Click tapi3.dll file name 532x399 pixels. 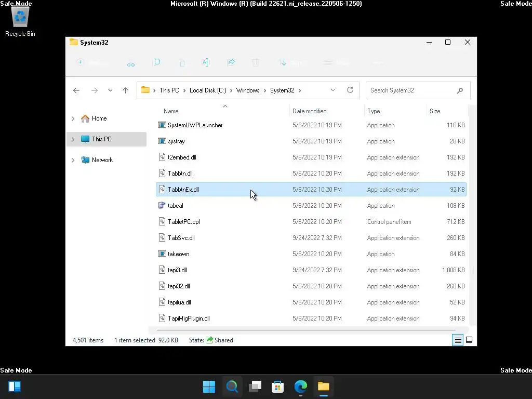click(177, 270)
